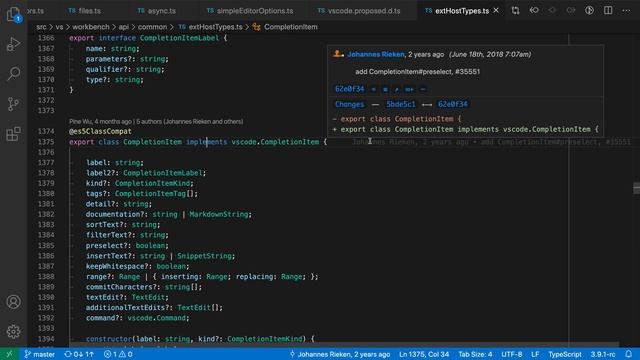Viewport: 640px width, 360px height.
Task: Switch branch via master in status bar
Action: (40, 354)
